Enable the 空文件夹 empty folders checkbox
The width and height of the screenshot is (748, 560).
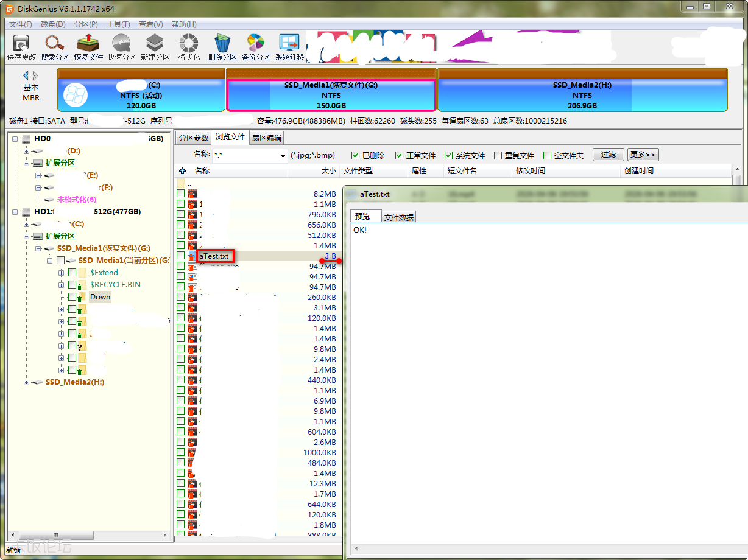[547, 155]
